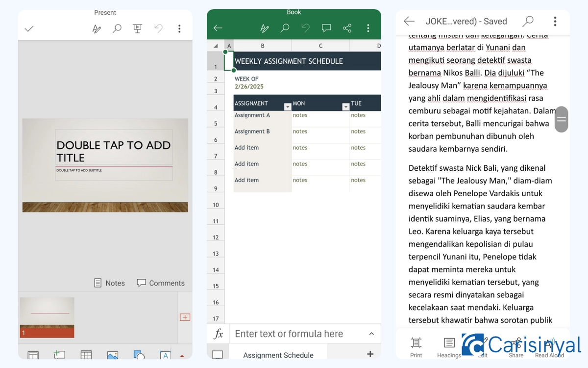Add a new slide with the red plus icon
This screenshot has width=588, height=368.
tap(185, 317)
